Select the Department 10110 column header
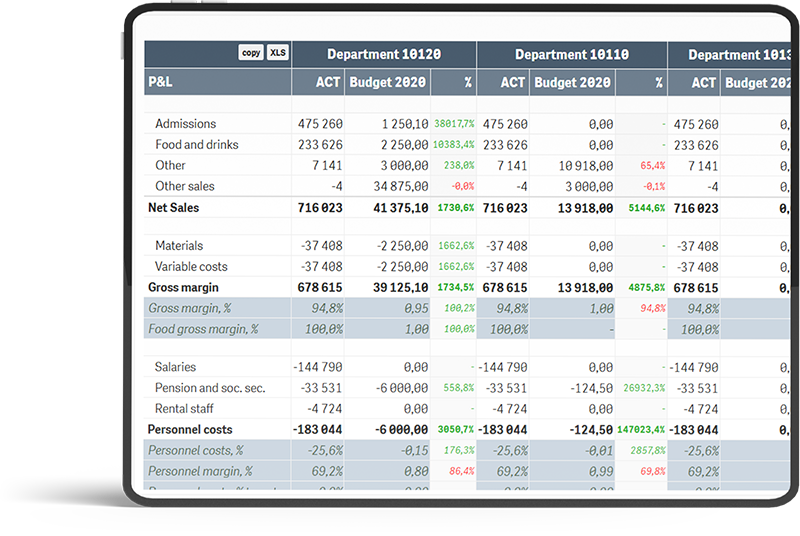Viewport: 800px width, 536px height. click(x=571, y=55)
